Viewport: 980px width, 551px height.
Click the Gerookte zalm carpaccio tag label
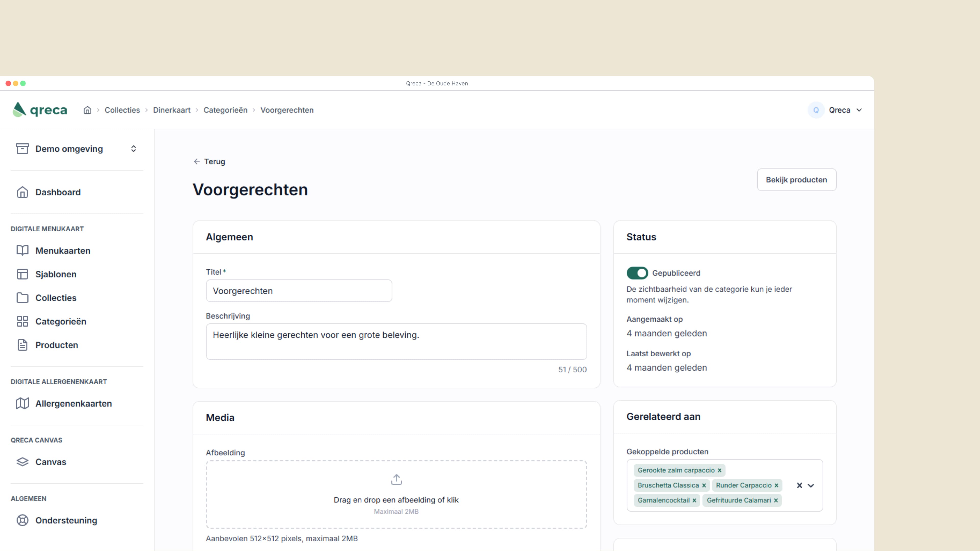click(676, 470)
